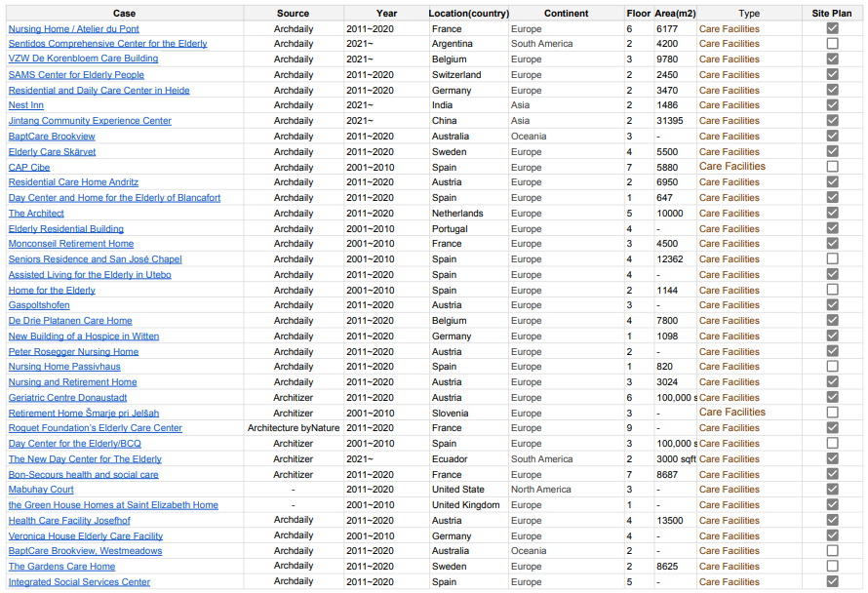Check Site Plan for Home for the Elderly

point(832,290)
